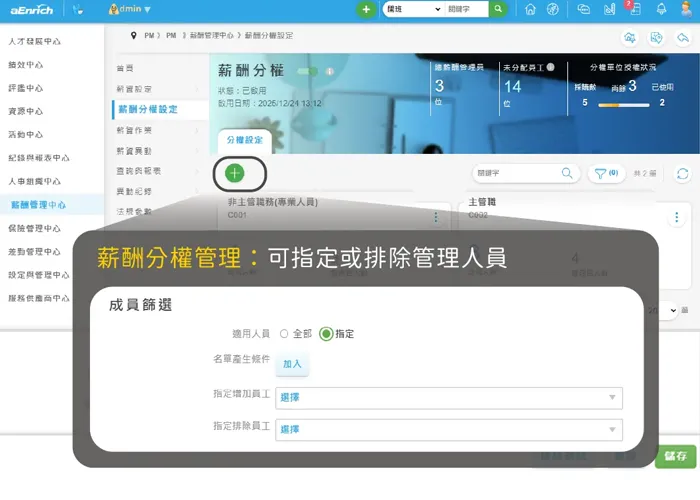Open 紀錄與報表中心 in left sidebar
The image size is (700, 500).
(x=39, y=158)
